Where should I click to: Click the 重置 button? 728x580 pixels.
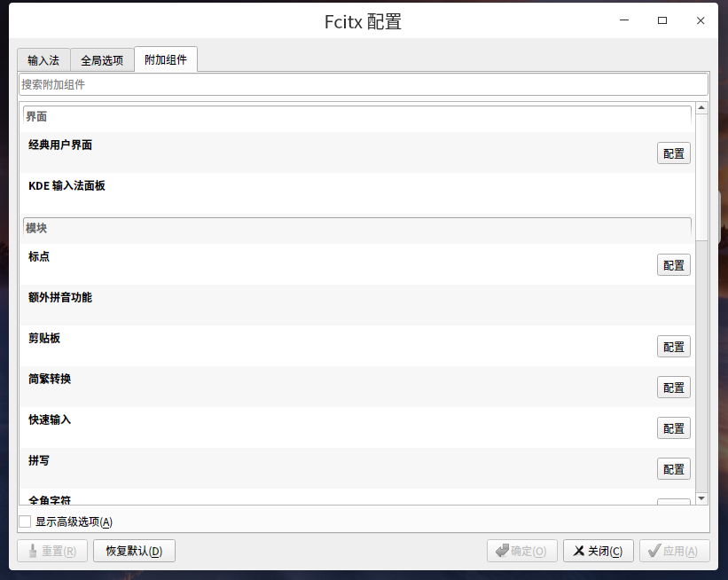(51, 550)
